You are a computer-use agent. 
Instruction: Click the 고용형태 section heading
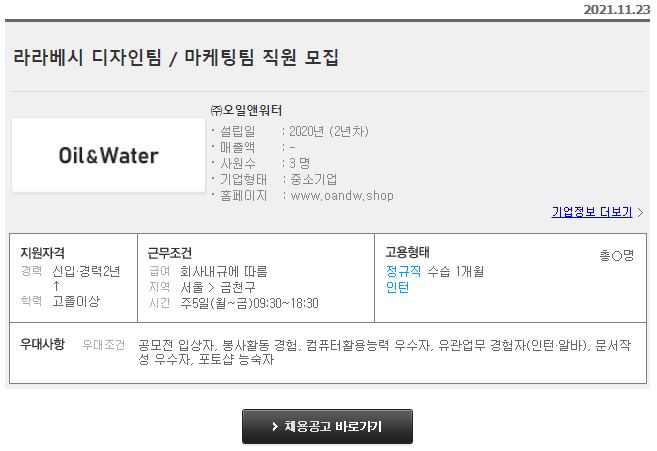pyautogui.click(x=407, y=252)
